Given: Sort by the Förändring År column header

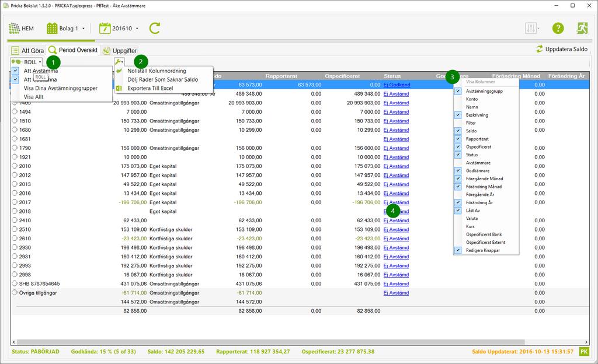Looking at the screenshot, I should 566,76.
